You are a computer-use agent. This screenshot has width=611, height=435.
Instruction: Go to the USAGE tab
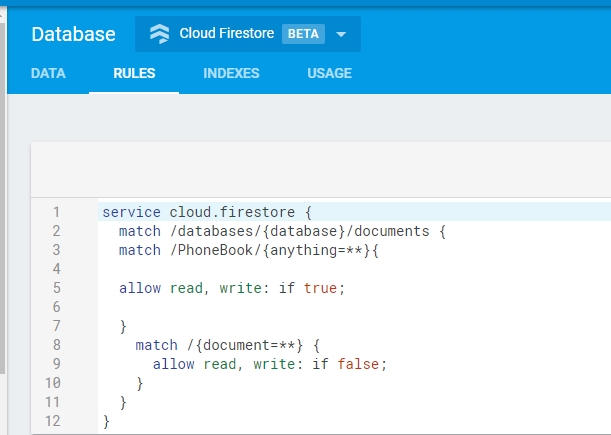329,73
